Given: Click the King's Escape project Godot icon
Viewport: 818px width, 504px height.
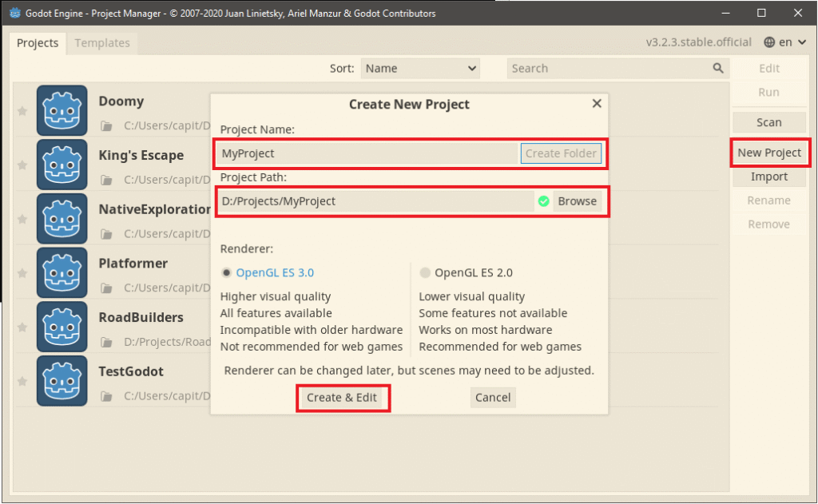Looking at the screenshot, I should click(62, 165).
